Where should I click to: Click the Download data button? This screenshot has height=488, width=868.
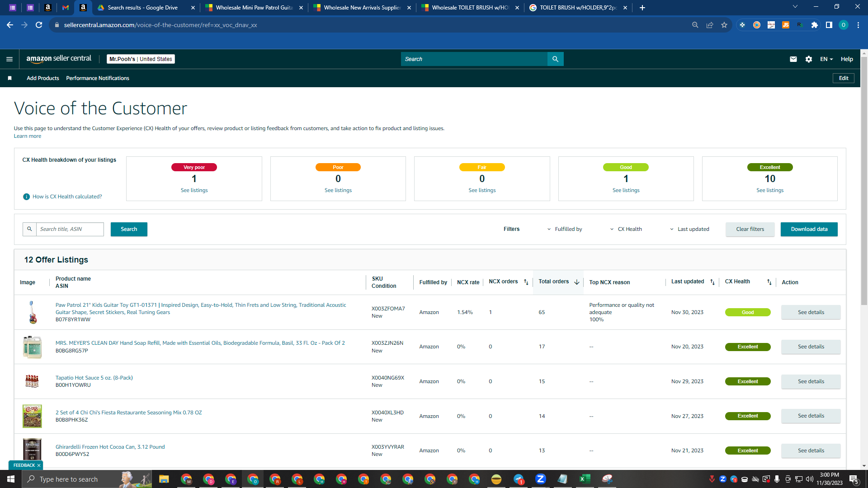pos(809,229)
